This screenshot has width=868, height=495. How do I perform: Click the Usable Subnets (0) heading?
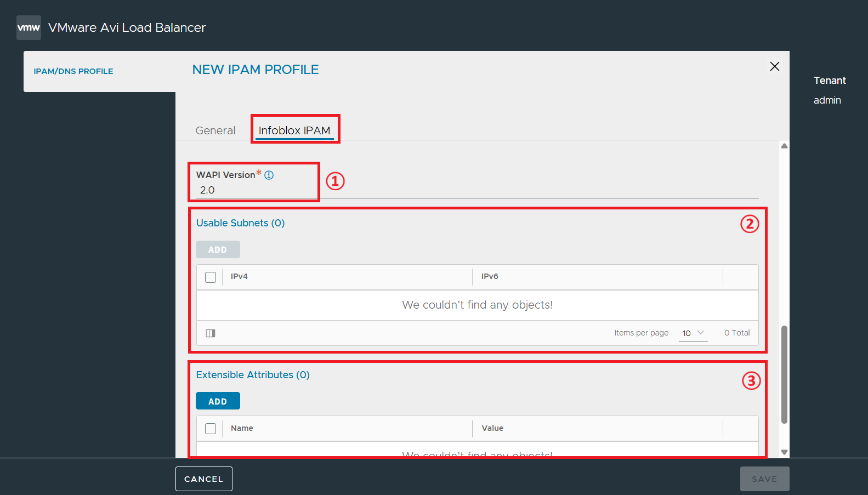(241, 223)
